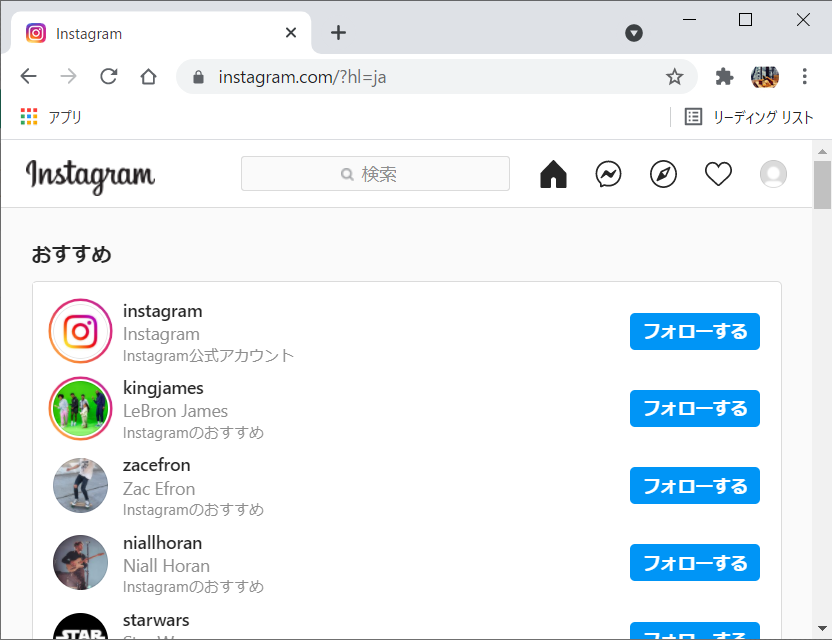The height and width of the screenshot is (640, 832).
Task: Click the address bar URL
Action: 302,77
